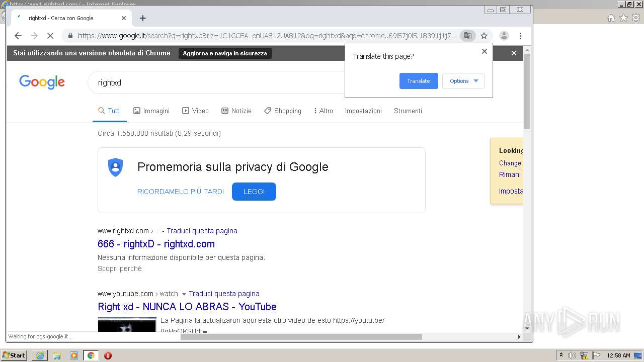The image size is (644, 362).
Task: Click the red stop taskbar icon
Action: click(x=108, y=355)
